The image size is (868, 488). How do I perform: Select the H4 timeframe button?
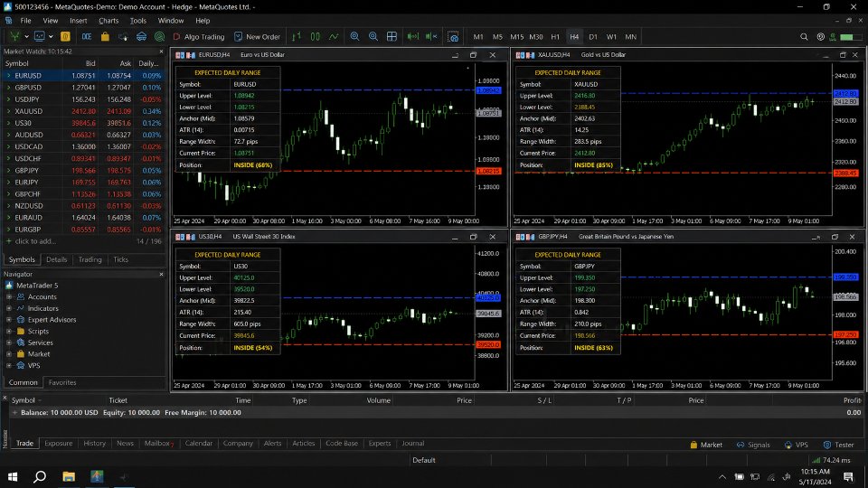pyautogui.click(x=574, y=36)
